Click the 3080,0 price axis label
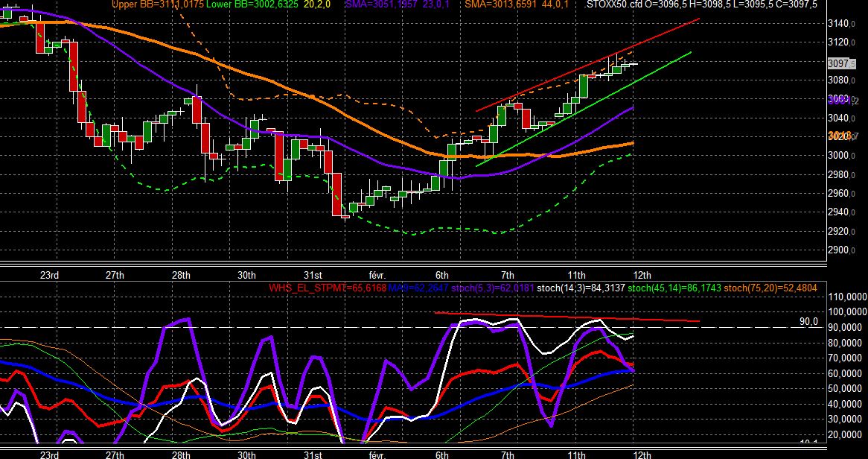This screenshot has width=868, height=459. 841,80
